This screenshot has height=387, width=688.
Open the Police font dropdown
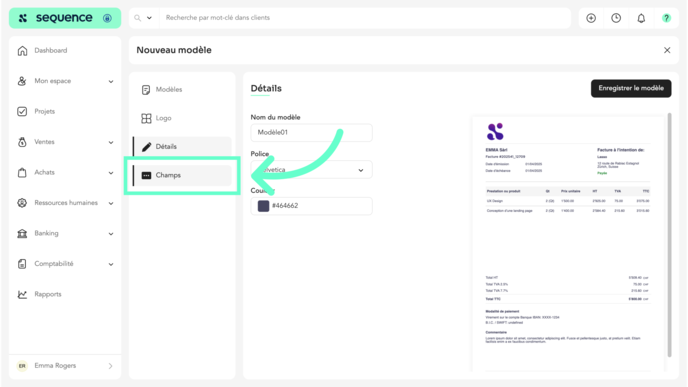click(312, 170)
